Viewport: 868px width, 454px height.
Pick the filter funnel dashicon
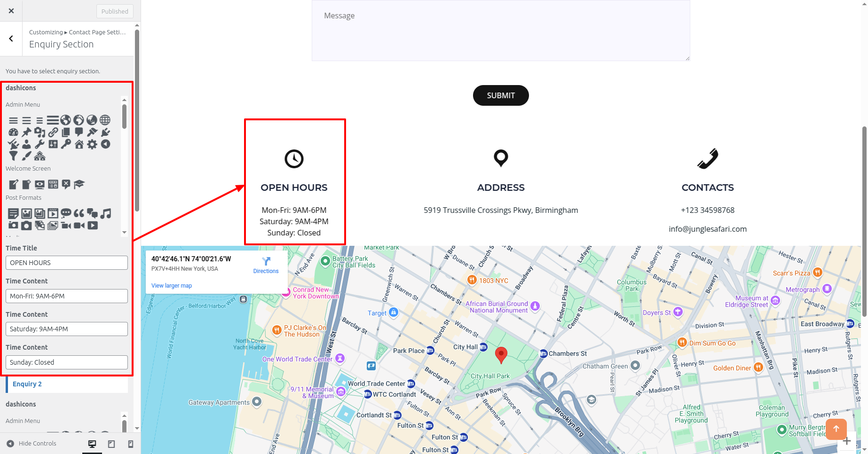[x=13, y=156]
